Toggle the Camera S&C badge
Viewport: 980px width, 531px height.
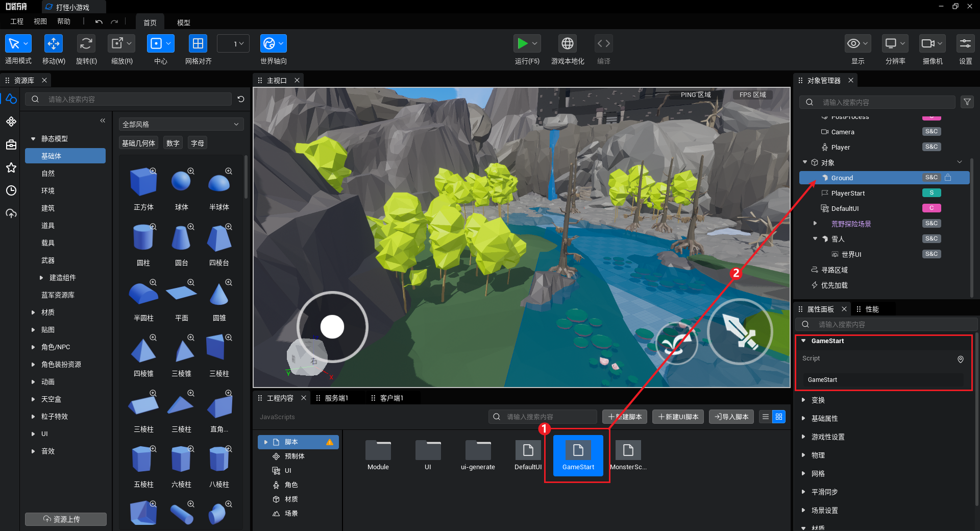(932, 132)
